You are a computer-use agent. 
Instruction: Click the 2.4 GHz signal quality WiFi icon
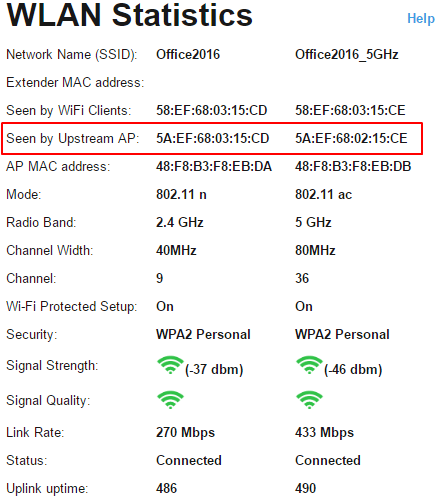(x=170, y=400)
